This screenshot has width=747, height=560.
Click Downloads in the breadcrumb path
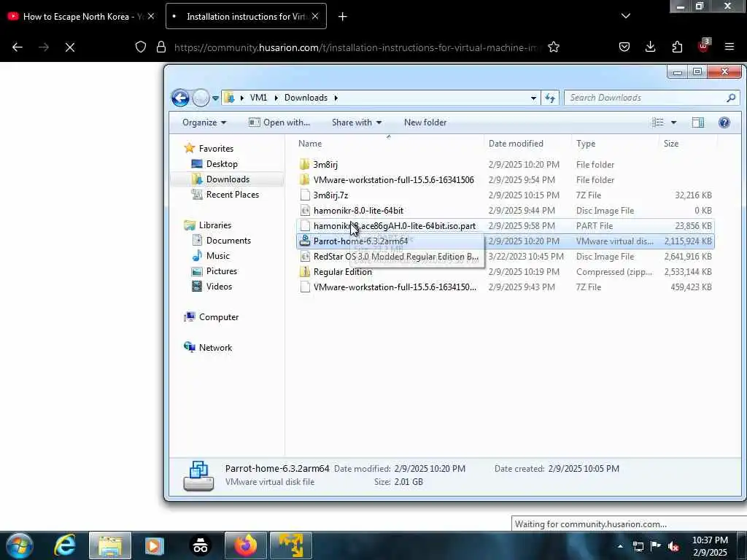[x=306, y=98]
